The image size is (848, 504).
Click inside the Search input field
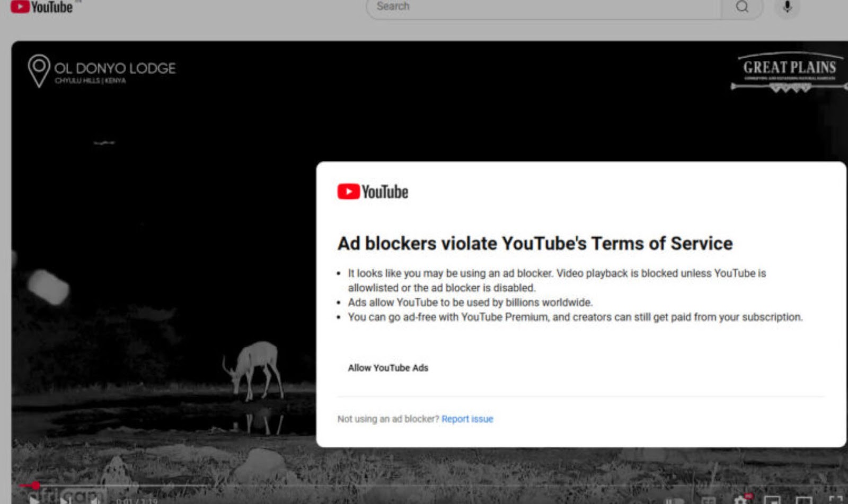(x=541, y=7)
